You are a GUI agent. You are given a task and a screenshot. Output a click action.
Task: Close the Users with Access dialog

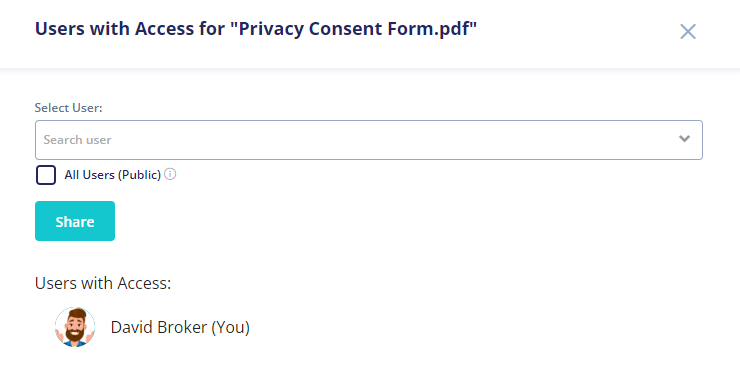pos(688,32)
